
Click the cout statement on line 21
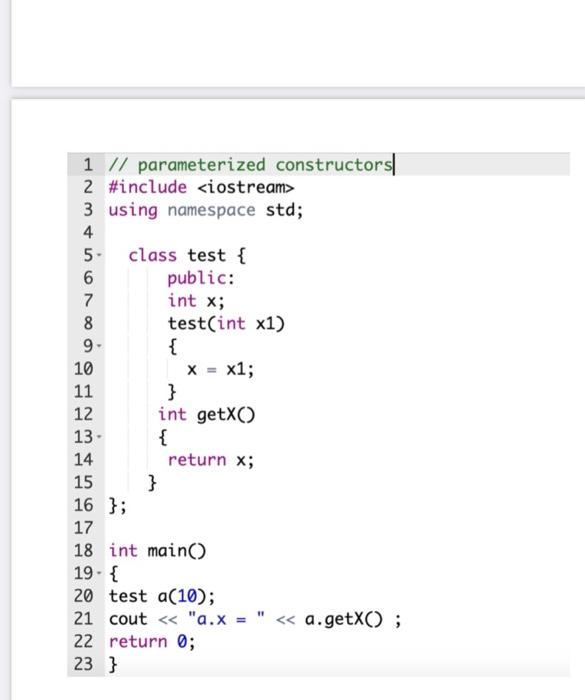point(255,619)
